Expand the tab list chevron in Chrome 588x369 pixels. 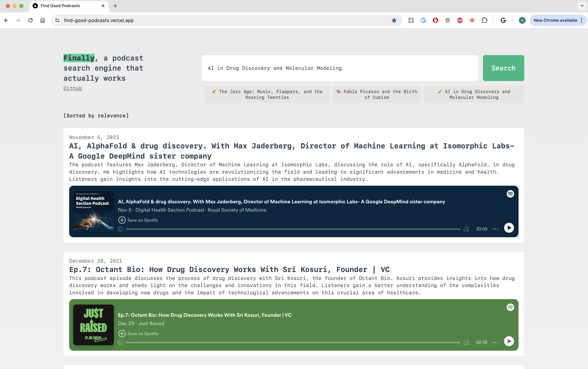582,6
